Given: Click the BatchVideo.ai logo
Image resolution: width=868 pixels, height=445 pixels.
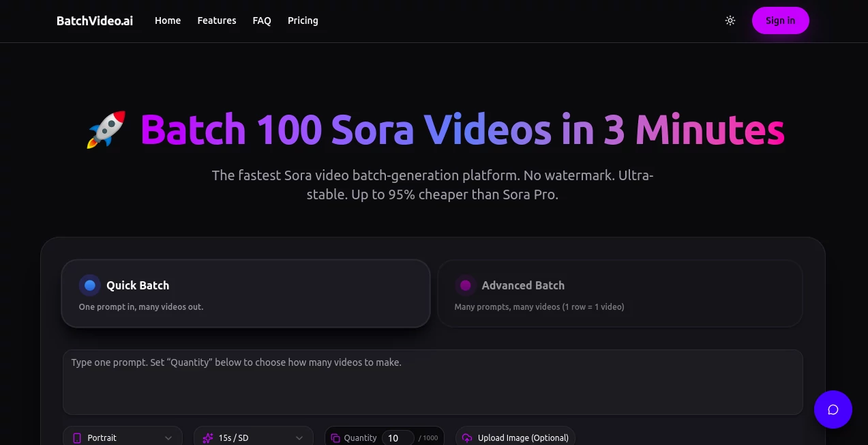Looking at the screenshot, I should point(94,20).
